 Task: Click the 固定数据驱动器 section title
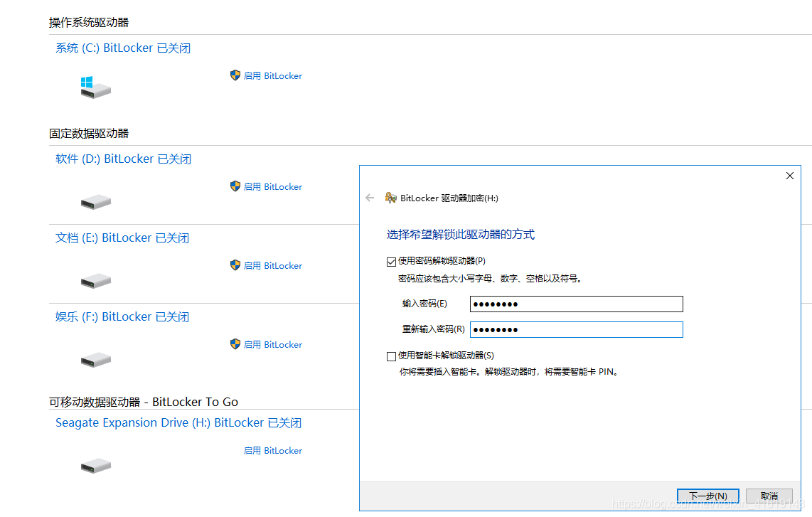coord(89,133)
